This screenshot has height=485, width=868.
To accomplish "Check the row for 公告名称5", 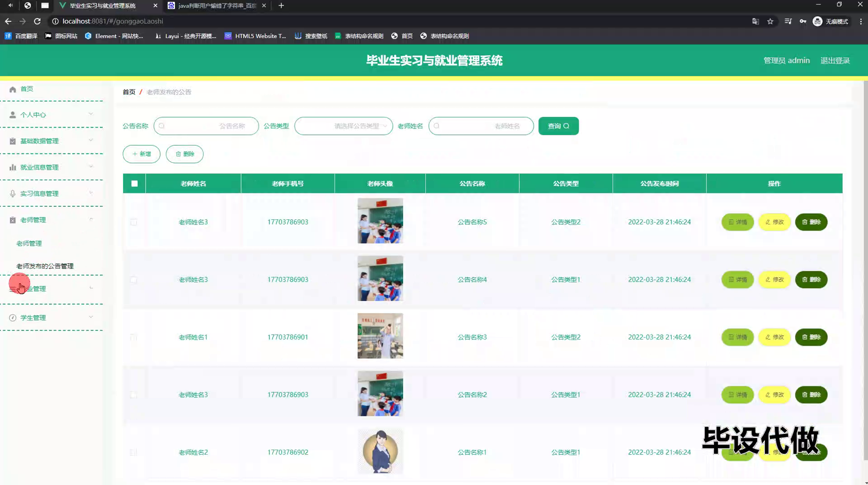I will [x=133, y=222].
